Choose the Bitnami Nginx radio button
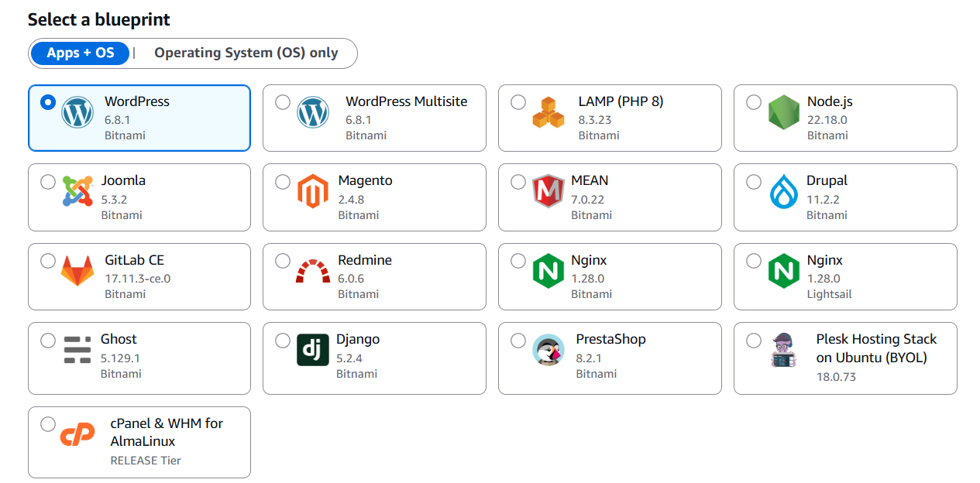 coord(518,261)
